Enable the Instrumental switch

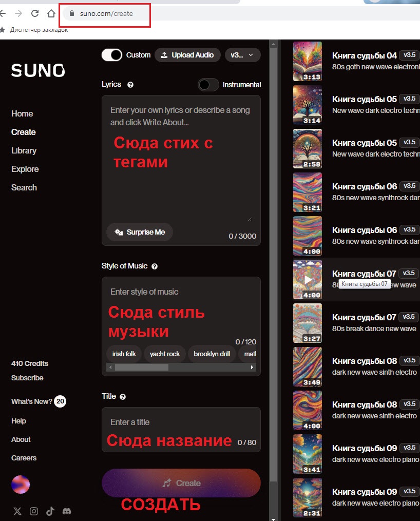point(208,85)
